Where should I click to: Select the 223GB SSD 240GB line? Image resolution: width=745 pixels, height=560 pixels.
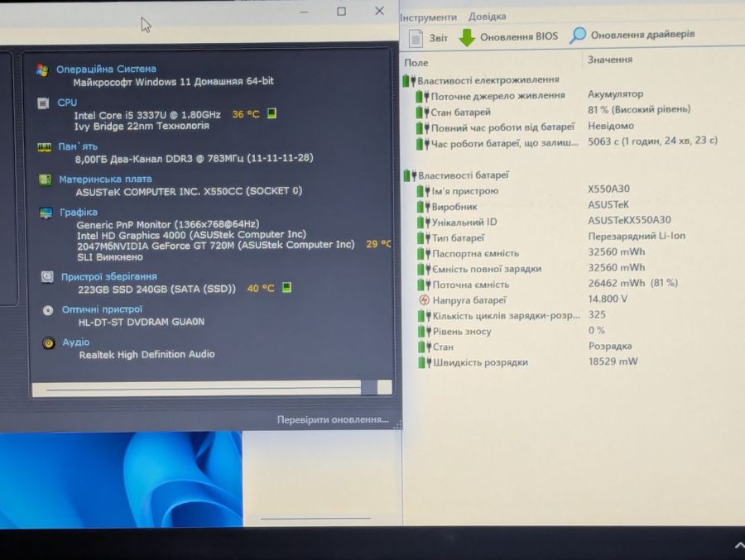click(156, 289)
